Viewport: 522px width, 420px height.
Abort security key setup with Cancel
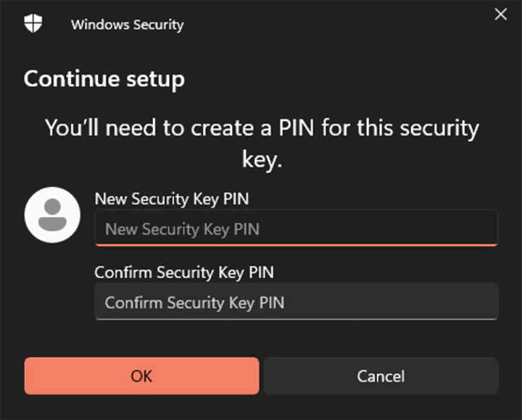(381, 376)
